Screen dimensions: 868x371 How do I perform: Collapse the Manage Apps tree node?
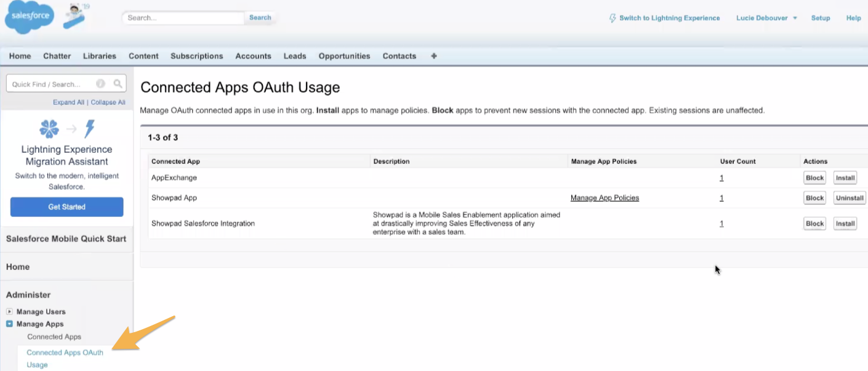pos(9,324)
